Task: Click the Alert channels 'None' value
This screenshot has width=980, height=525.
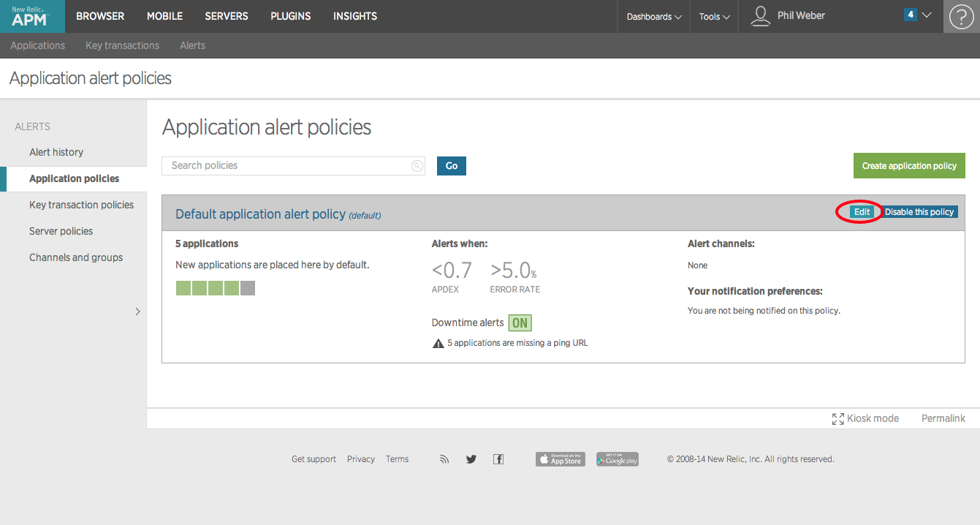Action: tap(697, 265)
